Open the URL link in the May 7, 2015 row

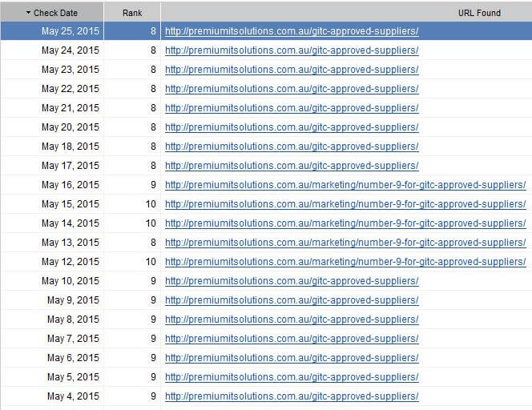tap(292, 339)
